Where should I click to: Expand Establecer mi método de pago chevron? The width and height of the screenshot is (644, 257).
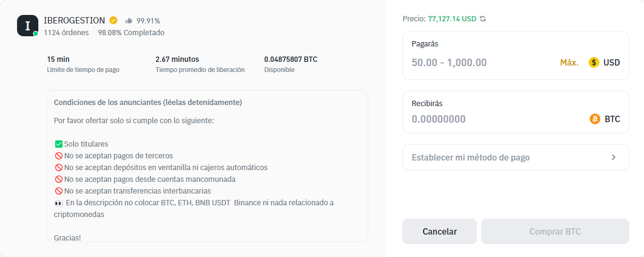pos(614,157)
